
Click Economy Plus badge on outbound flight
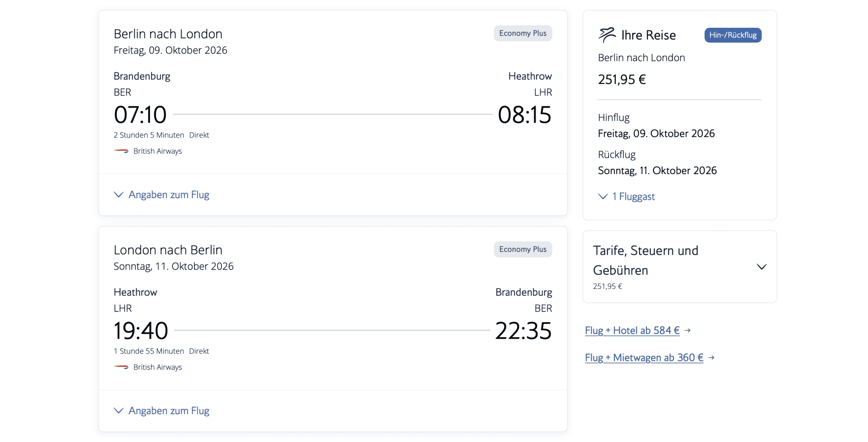coord(522,33)
